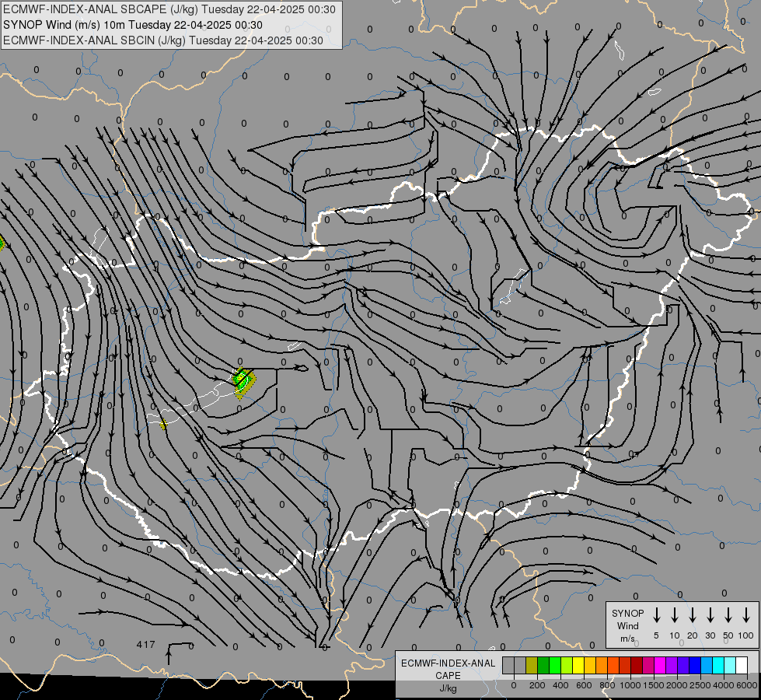Click the SBCAPE title line in header
The width and height of the screenshot is (761, 700).
tap(169, 9)
